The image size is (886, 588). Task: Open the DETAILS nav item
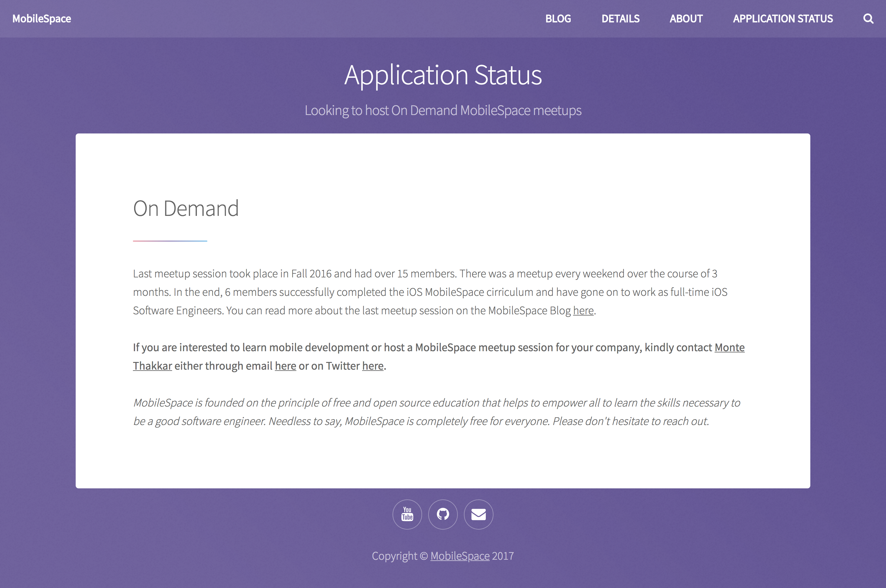tap(621, 19)
